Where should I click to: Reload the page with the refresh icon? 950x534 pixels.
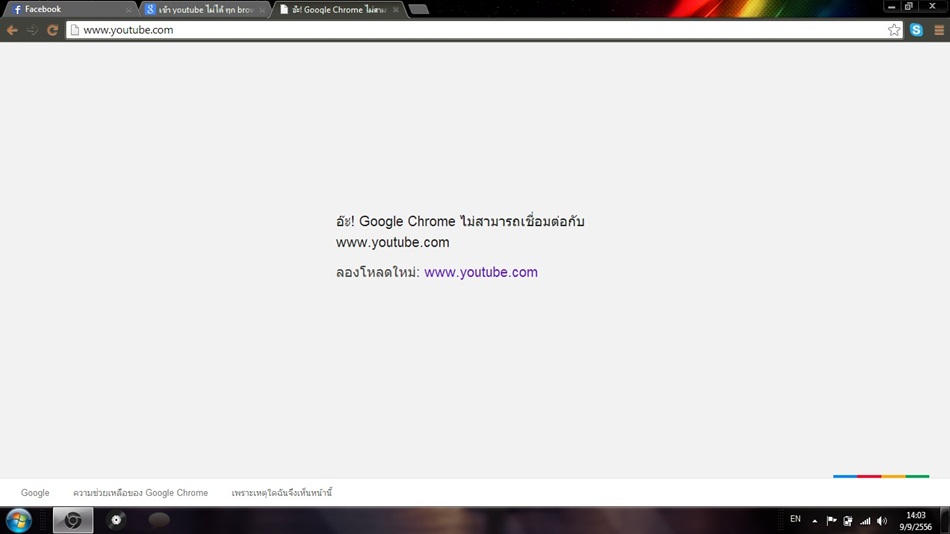point(53,30)
